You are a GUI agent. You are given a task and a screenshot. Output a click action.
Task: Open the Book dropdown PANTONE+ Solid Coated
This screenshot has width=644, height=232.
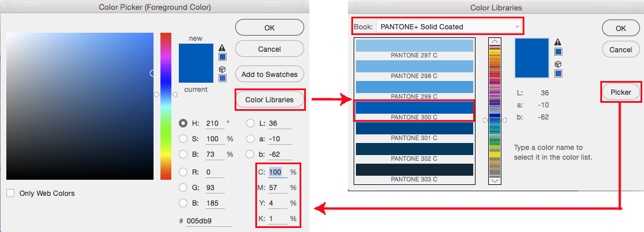coord(449,26)
